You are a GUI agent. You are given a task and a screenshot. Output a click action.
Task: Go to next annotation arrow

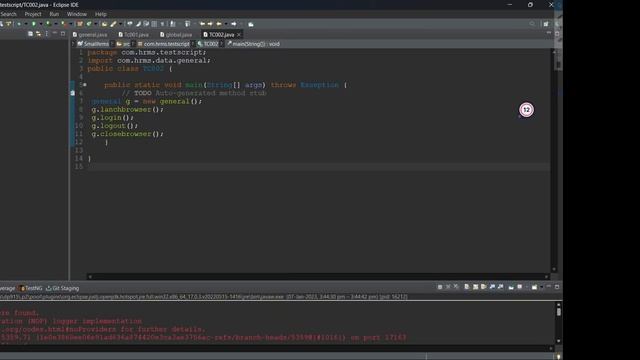[172, 24]
